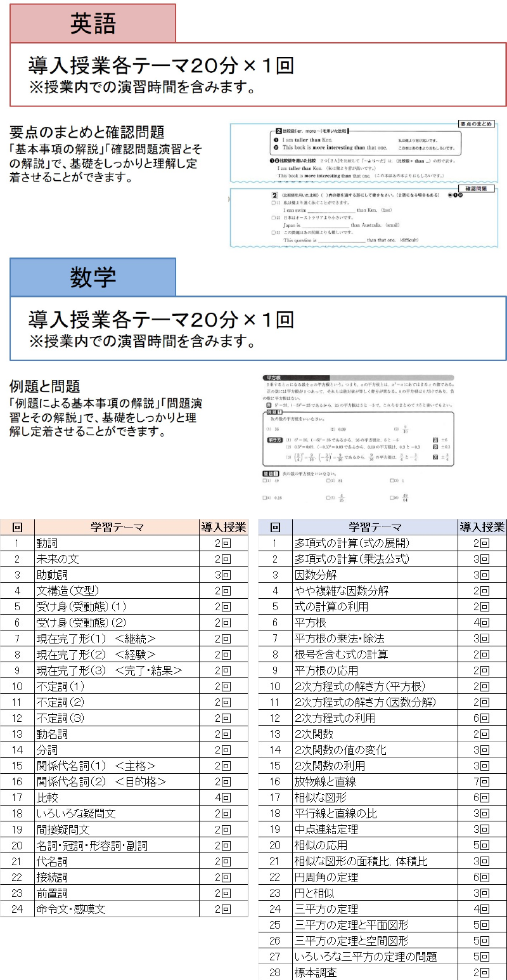Screen dimensions: 507x980
Task: Select 多項式の計算(式の展開) in the math table
Action: click(x=375, y=543)
